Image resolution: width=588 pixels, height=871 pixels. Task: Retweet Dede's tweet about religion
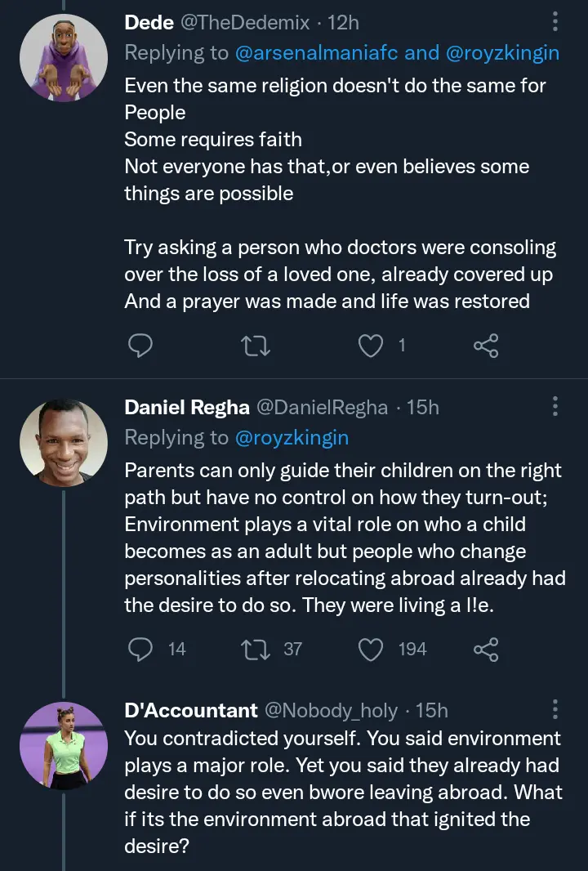(x=256, y=346)
